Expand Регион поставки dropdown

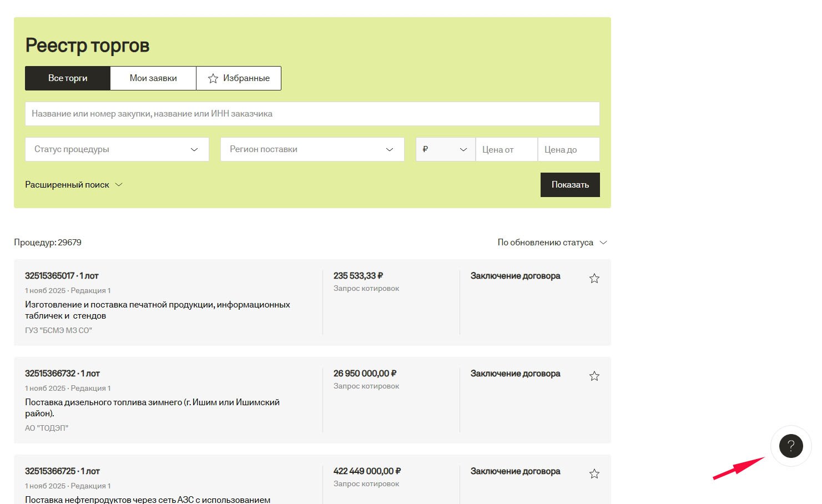pos(312,149)
